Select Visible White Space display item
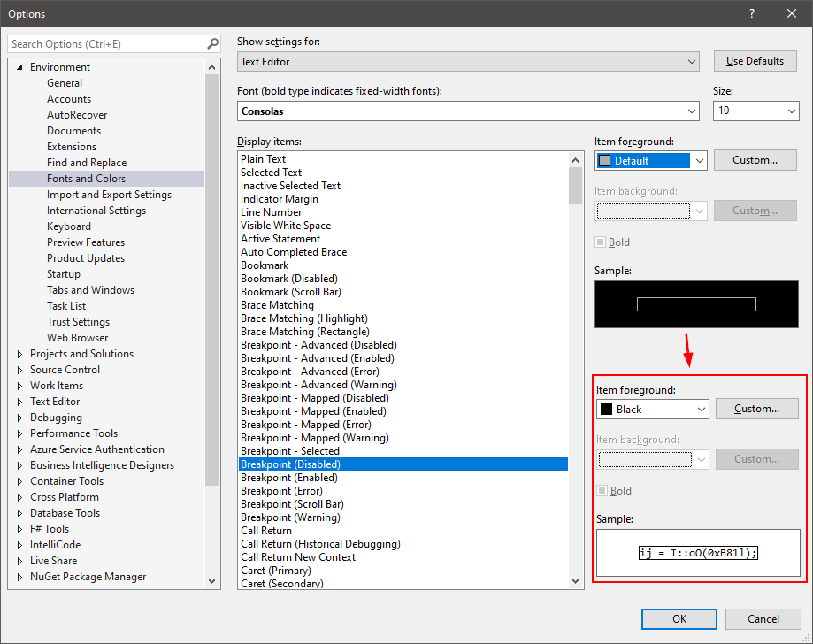 [x=286, y=226]
